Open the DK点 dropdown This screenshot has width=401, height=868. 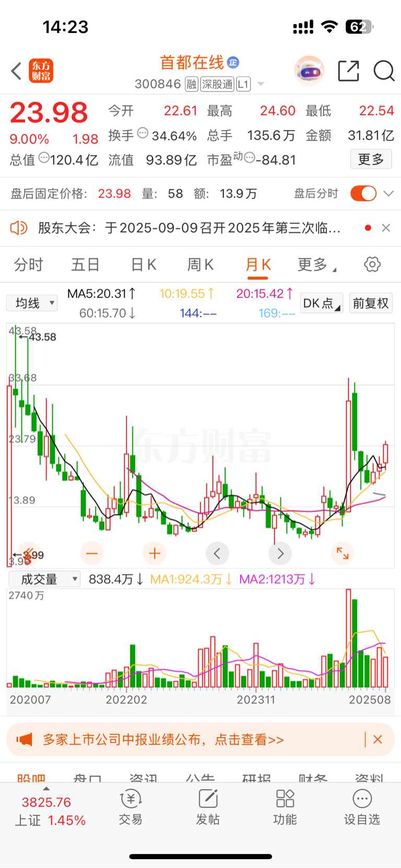pos(322,303)
